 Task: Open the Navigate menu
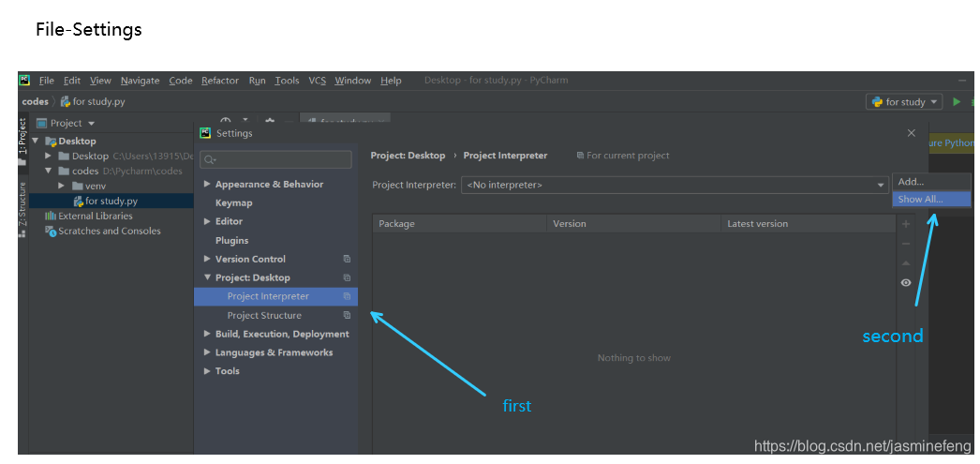[140, 80]
